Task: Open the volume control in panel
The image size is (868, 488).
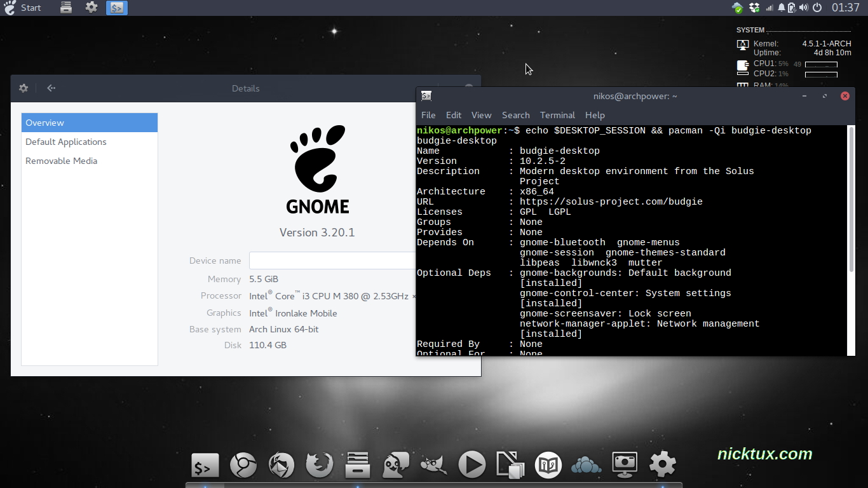Action: pyautogui.click(x=804, y=8)
